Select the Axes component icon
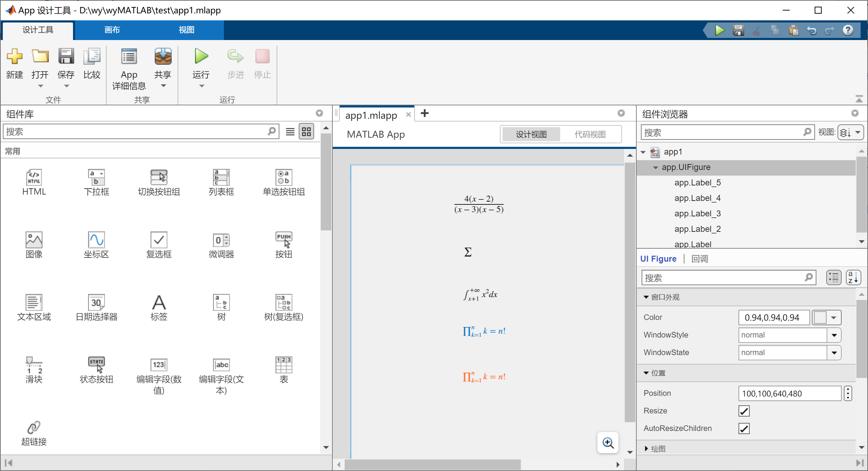 tap(96, 240)
